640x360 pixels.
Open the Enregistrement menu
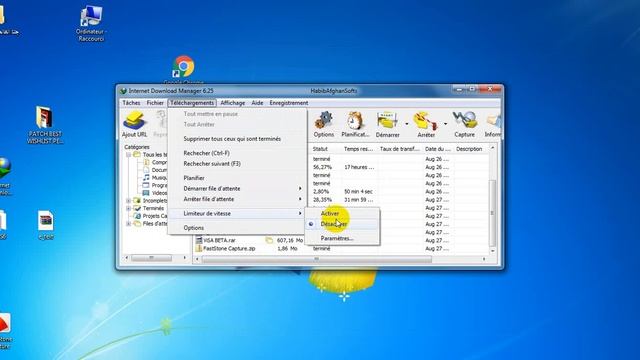[289, 103]
